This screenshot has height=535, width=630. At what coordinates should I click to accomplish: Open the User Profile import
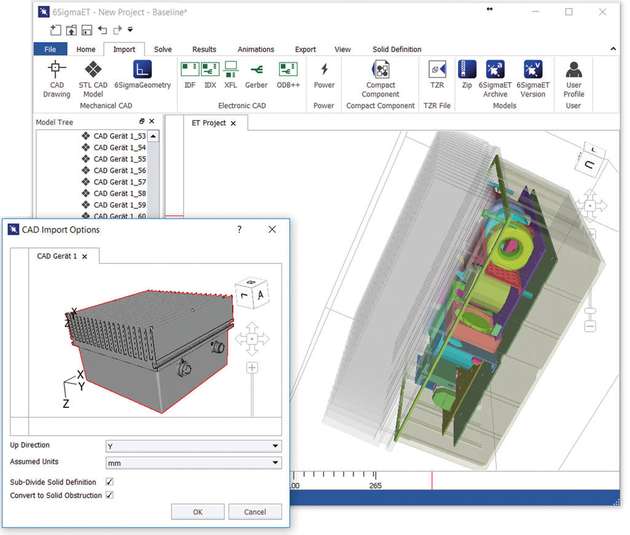(x=573, y=79)
